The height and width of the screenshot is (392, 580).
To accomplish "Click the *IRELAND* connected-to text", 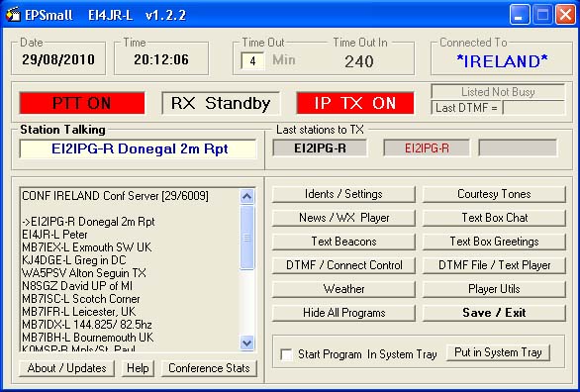I will 502,61.
